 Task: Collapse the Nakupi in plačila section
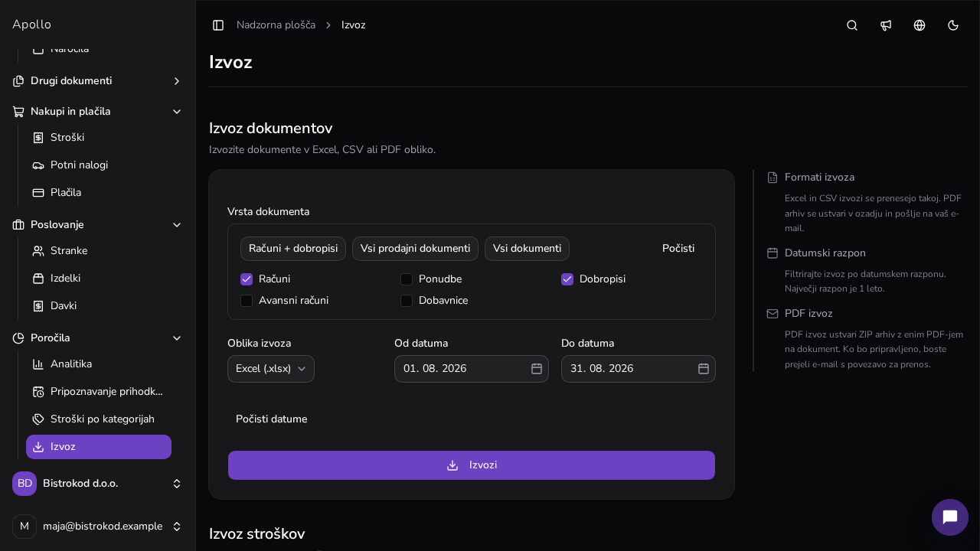98,112
